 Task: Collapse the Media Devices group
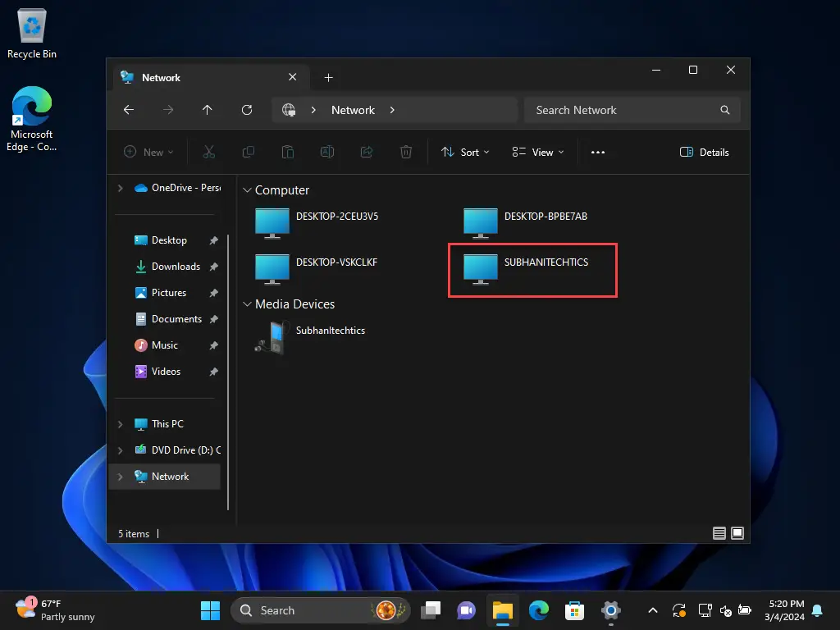click(x=248, y=304)
